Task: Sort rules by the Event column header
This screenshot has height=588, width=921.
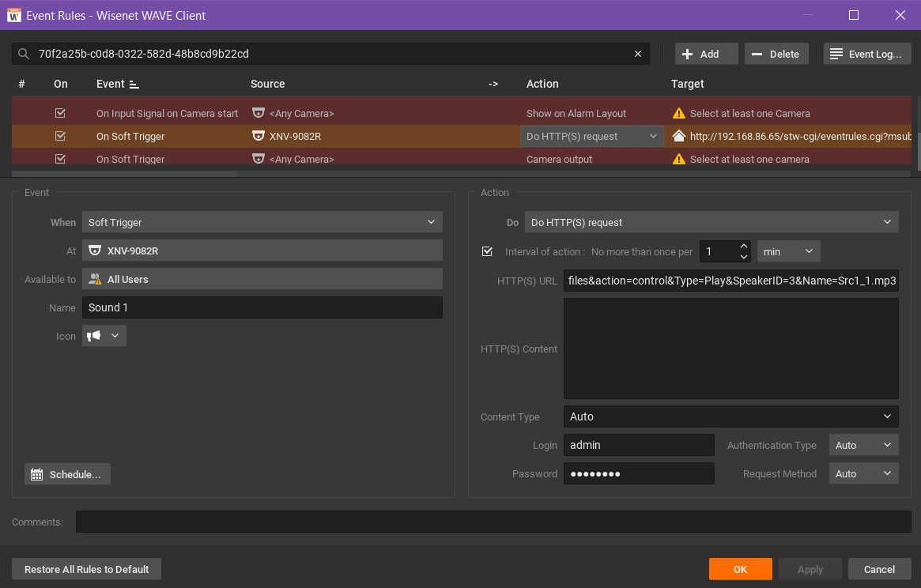Action: pyautogui.click(x=111, y=84)
